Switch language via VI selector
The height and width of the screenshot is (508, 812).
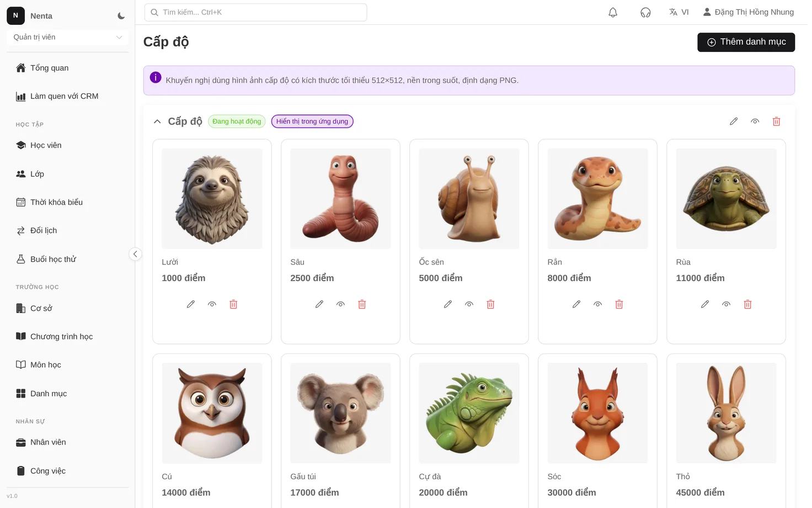[679, 12]
